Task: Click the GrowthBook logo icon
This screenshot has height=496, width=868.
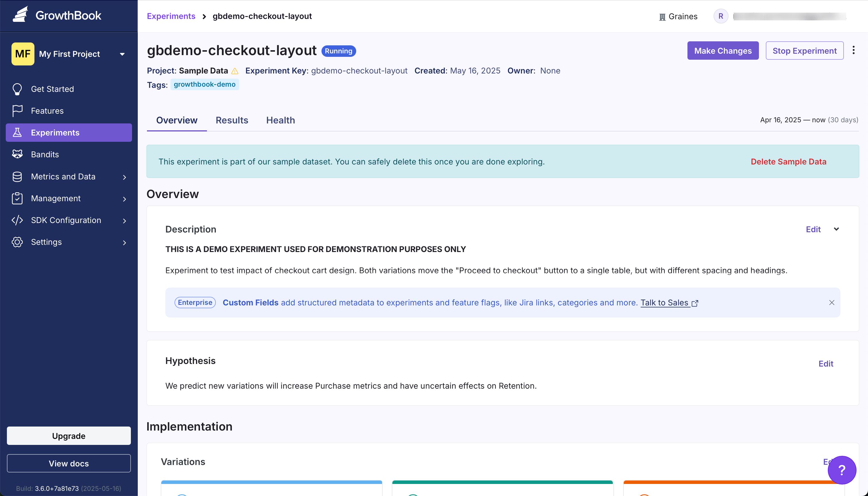Action: (x=20, y=14)
